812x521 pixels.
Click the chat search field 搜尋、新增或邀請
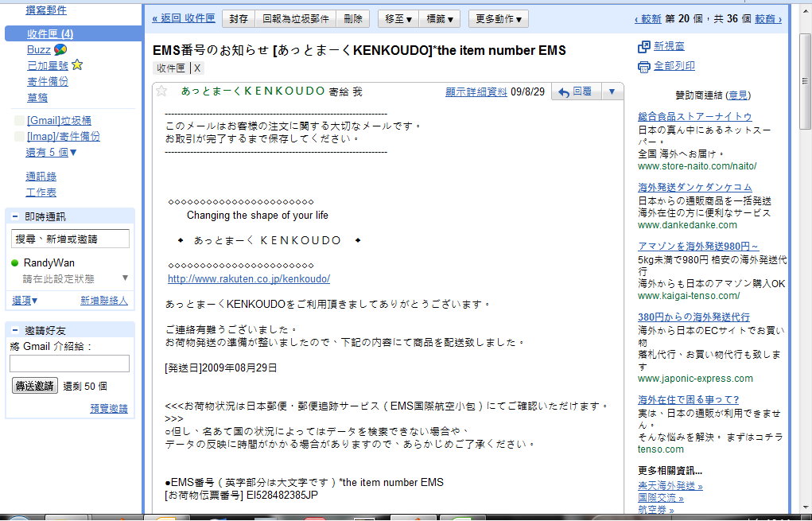(x=70, y=238)
